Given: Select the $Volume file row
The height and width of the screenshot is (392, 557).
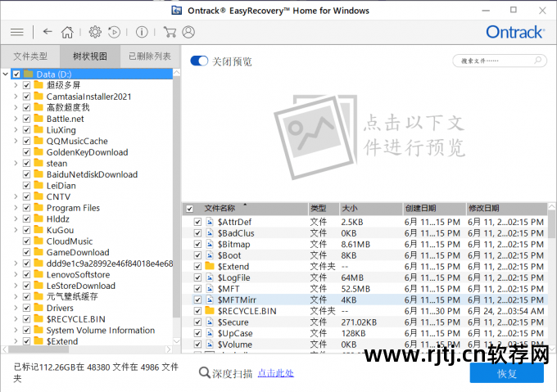Looking at the screenshot, I should click(365, 345).
